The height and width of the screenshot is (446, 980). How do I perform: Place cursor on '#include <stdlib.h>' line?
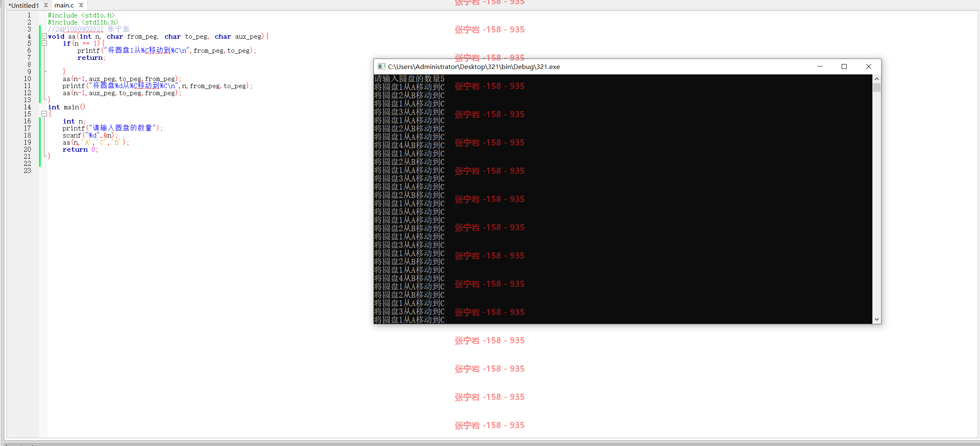pyautogui.click(x=83, y=22)
